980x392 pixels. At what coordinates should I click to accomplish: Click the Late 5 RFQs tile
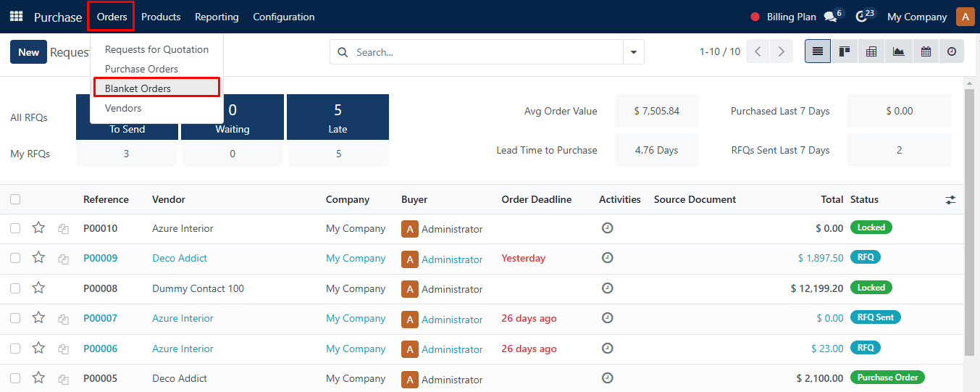point(338,117)
